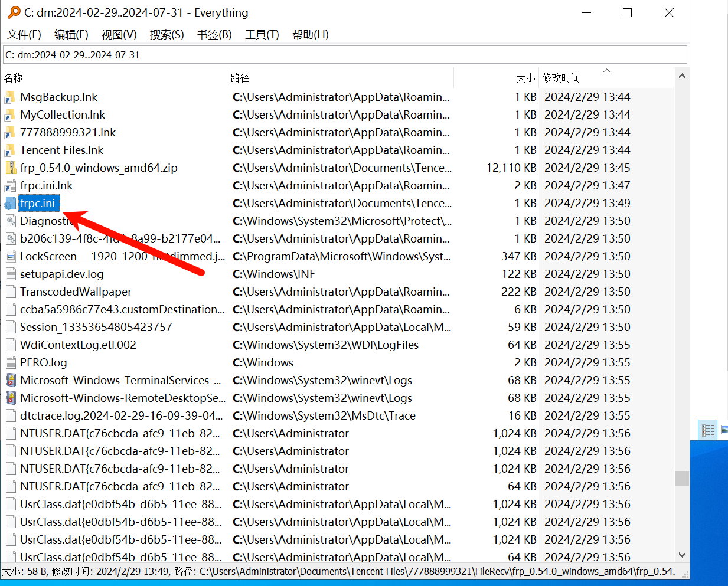Image resolution: width=728 pixels, height=586 pixels.
Task: Sort results by 名称 column header
Action: pyautogui.click(x=115, y=78)
